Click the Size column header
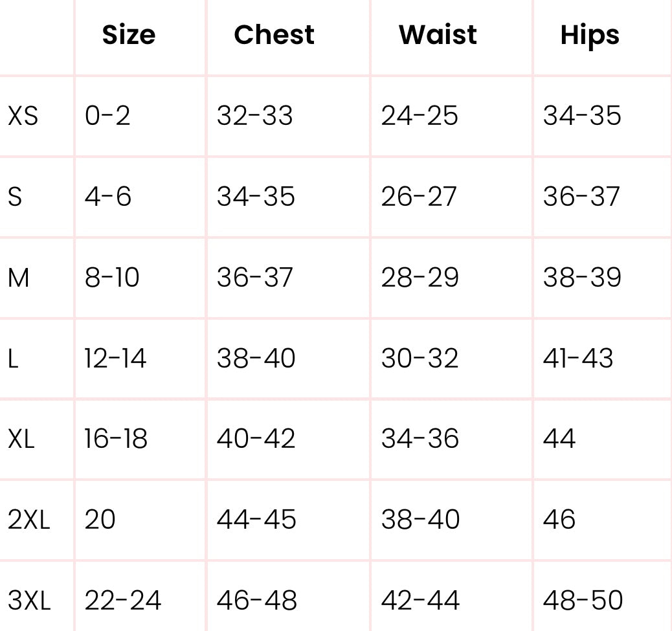Image resolution: width=672 pixels, height=631 pixels. [129, 35]
